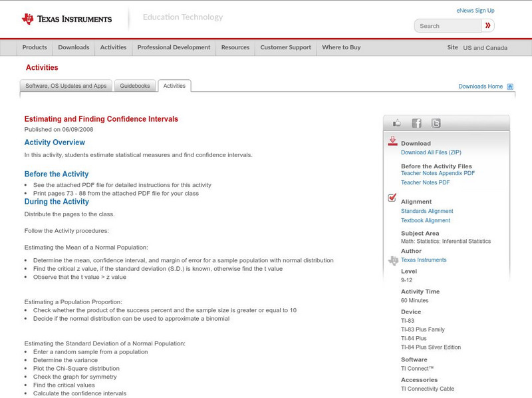532x398 pixels.
Task: Download All Files (ZIP)
Action: 431,152
